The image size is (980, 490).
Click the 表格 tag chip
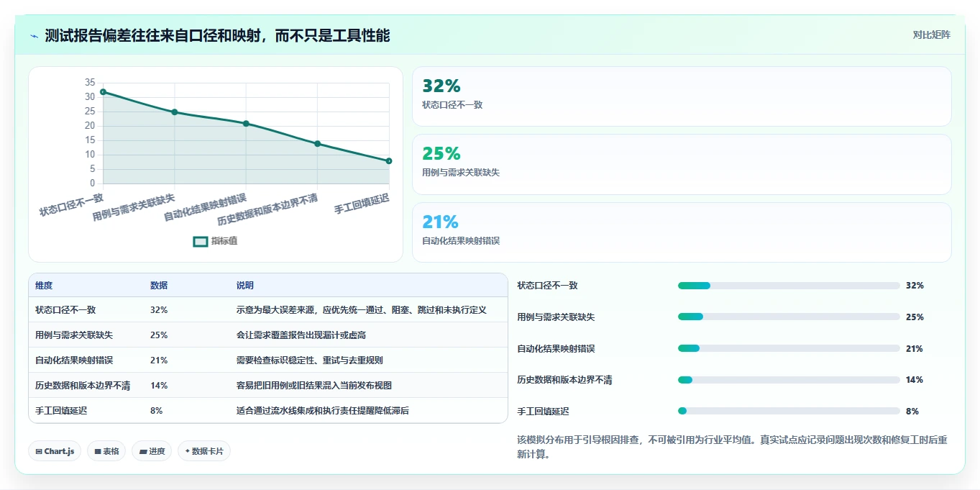click(x=106, y=451)
